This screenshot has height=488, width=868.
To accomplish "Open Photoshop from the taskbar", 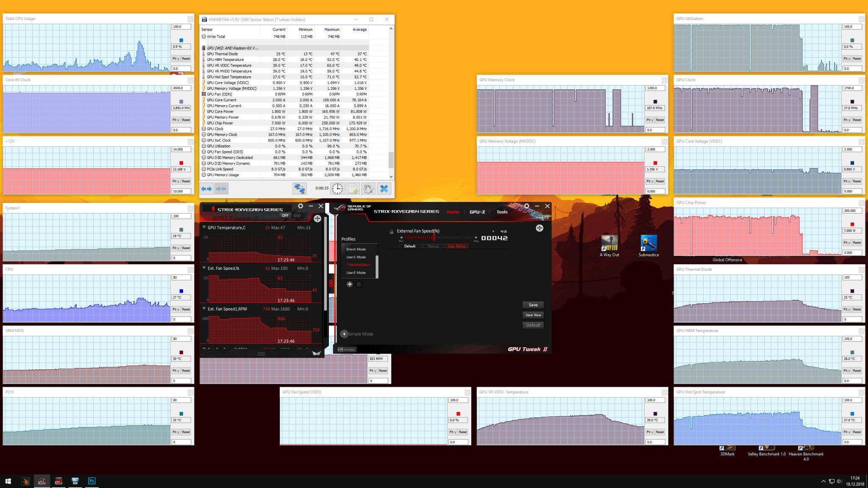I will [92, 481].
